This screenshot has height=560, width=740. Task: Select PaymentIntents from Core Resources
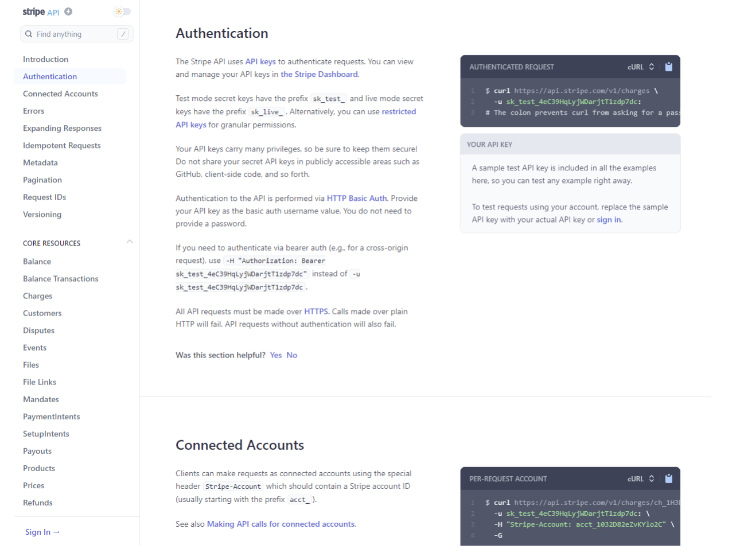coord(52,417)
